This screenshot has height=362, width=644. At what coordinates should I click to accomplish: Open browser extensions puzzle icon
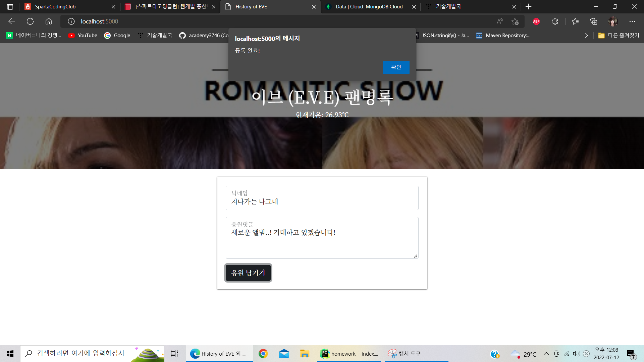555,21
